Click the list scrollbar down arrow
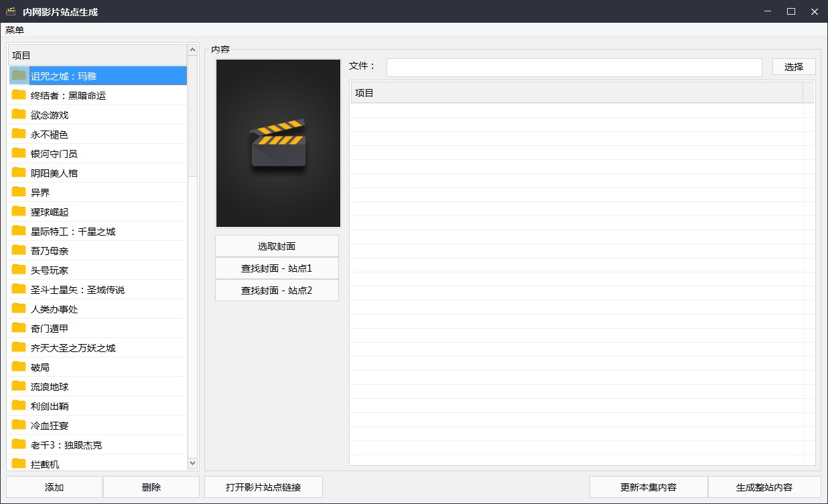828x504 pixels. 193,463
